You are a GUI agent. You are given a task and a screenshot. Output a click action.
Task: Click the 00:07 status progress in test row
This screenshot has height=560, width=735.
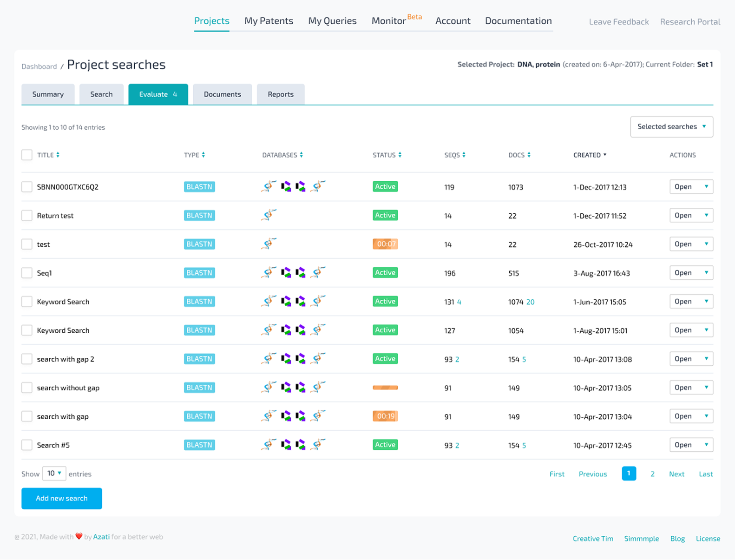coord(385,244)
